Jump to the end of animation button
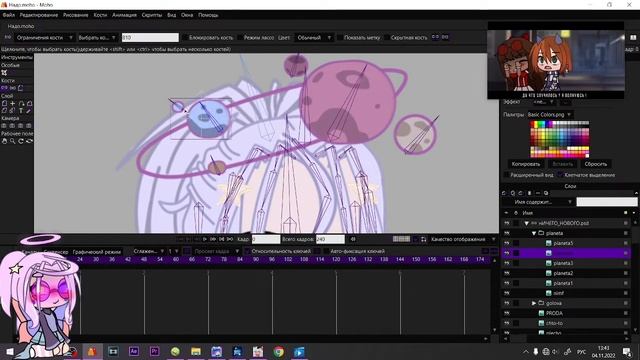 tap(230, 239)
